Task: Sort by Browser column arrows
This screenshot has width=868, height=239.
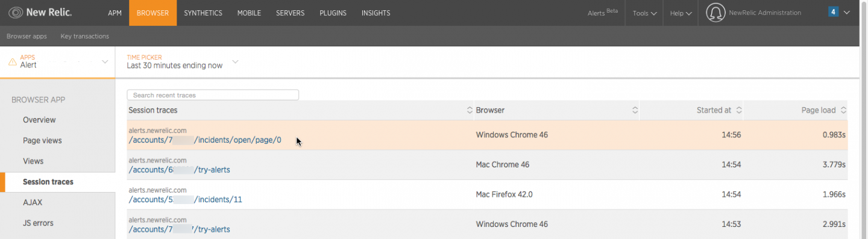Action: [x=635, y=110]
